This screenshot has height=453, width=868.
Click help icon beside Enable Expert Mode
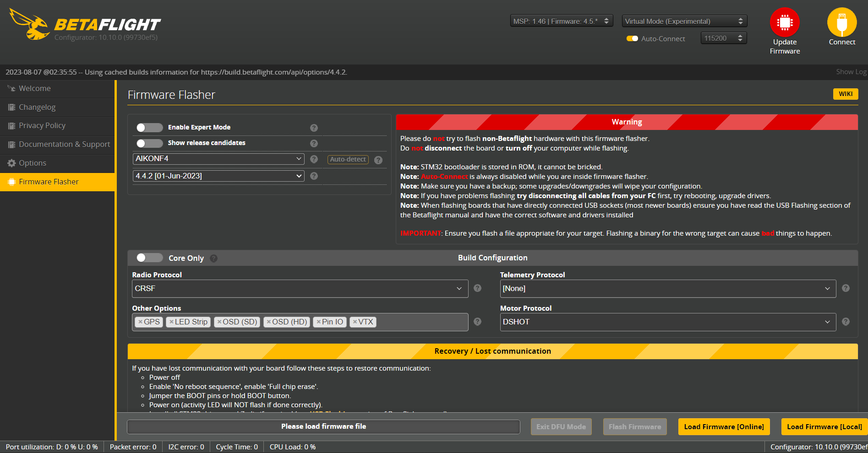point(314,128)
